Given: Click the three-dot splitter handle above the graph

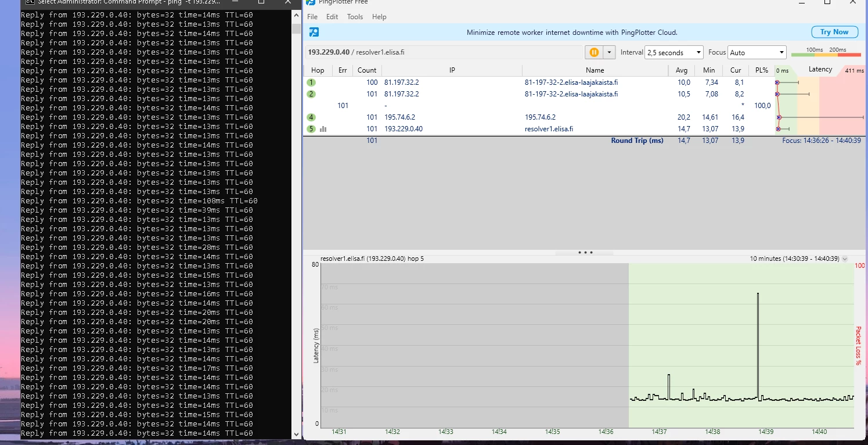Looking at the screenshot, I should point(585,253).
